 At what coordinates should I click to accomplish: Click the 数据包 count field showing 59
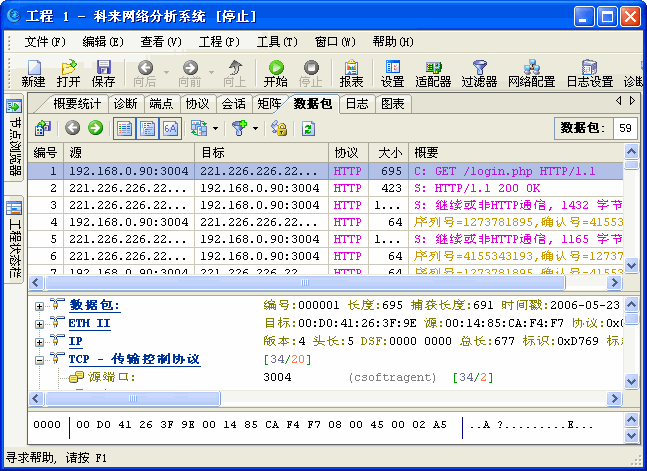(625, 128)
